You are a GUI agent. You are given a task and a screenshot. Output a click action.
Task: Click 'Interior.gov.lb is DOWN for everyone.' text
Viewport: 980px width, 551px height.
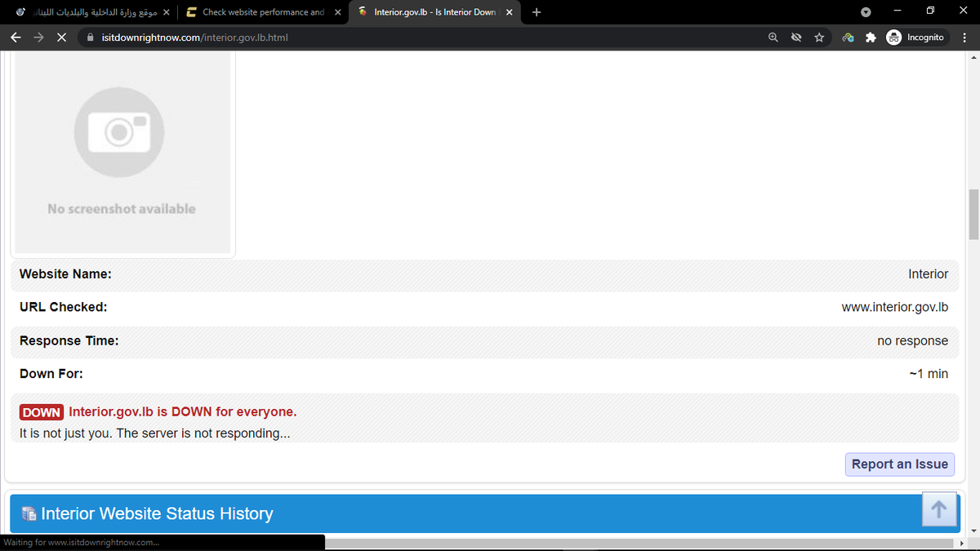pyautogui.click(x=183, y=411)
